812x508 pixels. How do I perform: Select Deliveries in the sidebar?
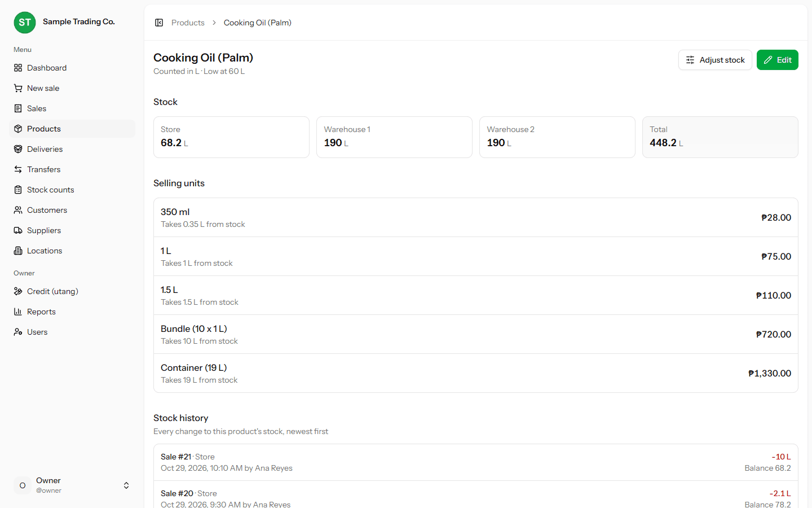pos(72,149)
